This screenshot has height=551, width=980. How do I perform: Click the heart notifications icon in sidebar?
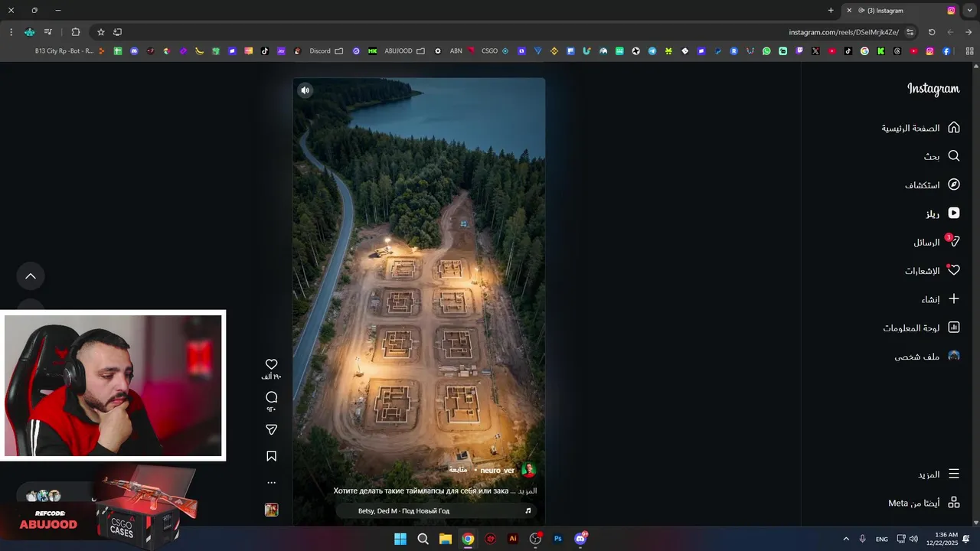(954, 270)
